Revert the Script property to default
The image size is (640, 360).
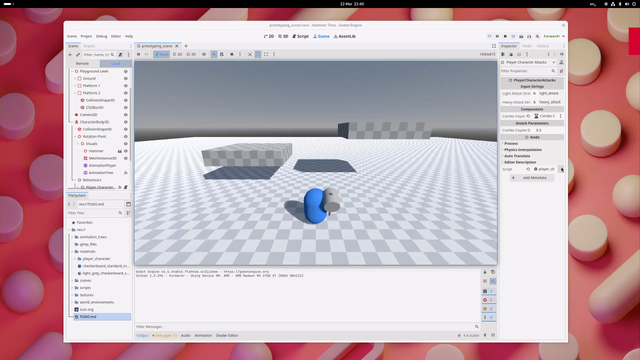pyautogui.click(x=528, y=169)
